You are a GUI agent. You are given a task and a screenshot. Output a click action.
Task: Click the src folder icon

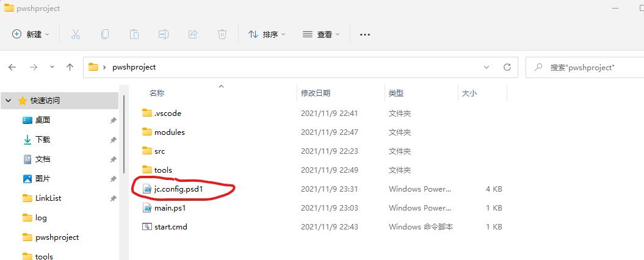(x=147, y=151)
